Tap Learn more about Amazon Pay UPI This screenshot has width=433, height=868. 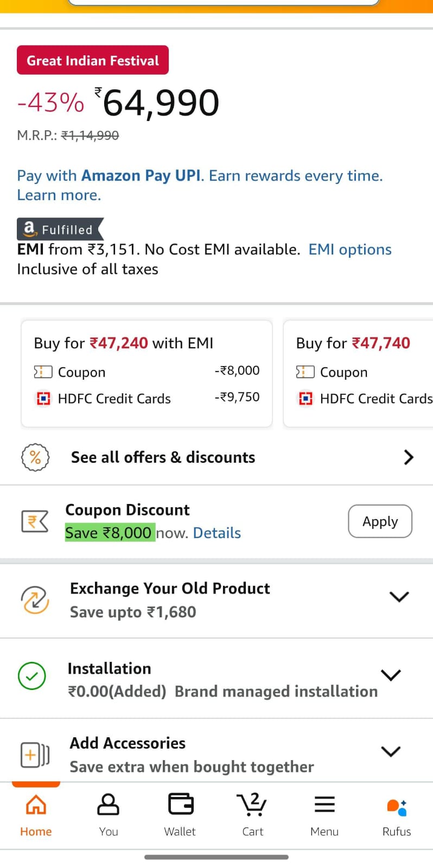tap(59, 195)
